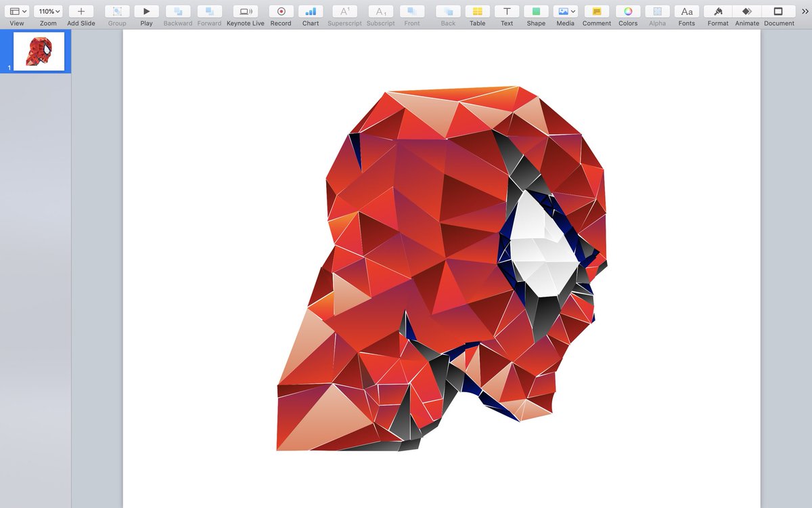Bring object to Front

(412, 12)
